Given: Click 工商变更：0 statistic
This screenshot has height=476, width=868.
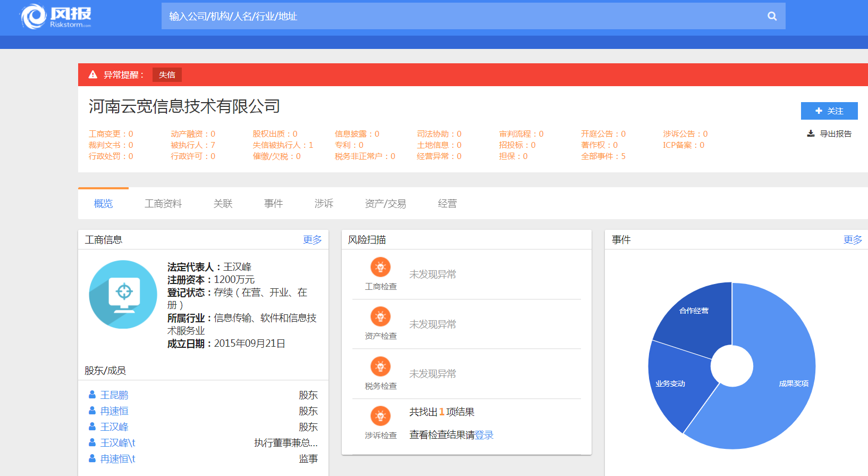Looking at the screenshot, I should click(x=111, y=134).
